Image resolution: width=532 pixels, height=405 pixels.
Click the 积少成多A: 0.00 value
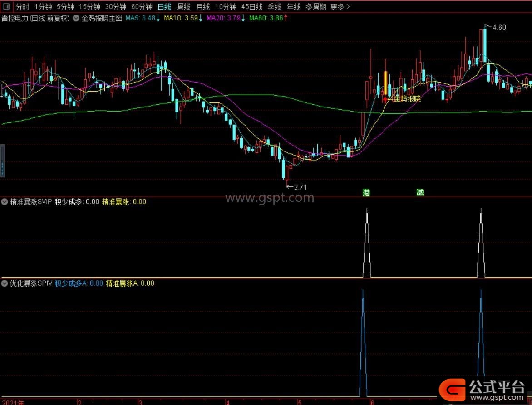(x=79, y=283)
